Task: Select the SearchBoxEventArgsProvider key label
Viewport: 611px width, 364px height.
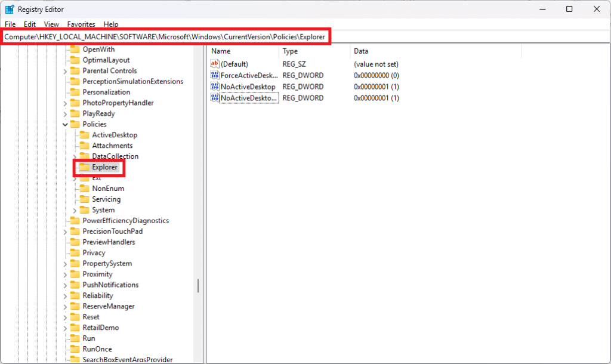Action: coord(128,359)
